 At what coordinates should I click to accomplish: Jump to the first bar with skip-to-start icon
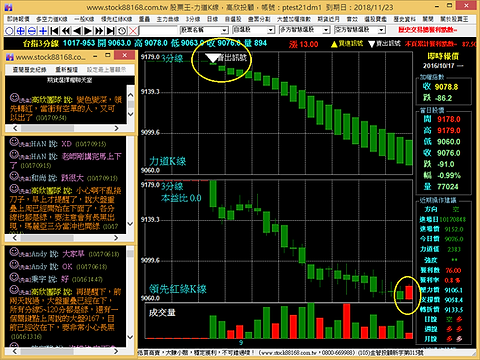[54, 31]
